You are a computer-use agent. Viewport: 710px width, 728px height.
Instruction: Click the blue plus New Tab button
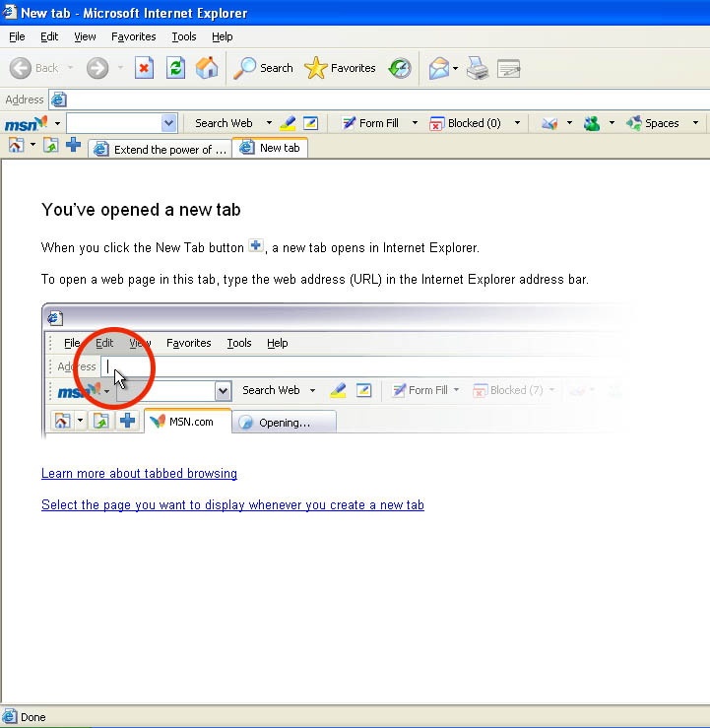coord(73,145)
